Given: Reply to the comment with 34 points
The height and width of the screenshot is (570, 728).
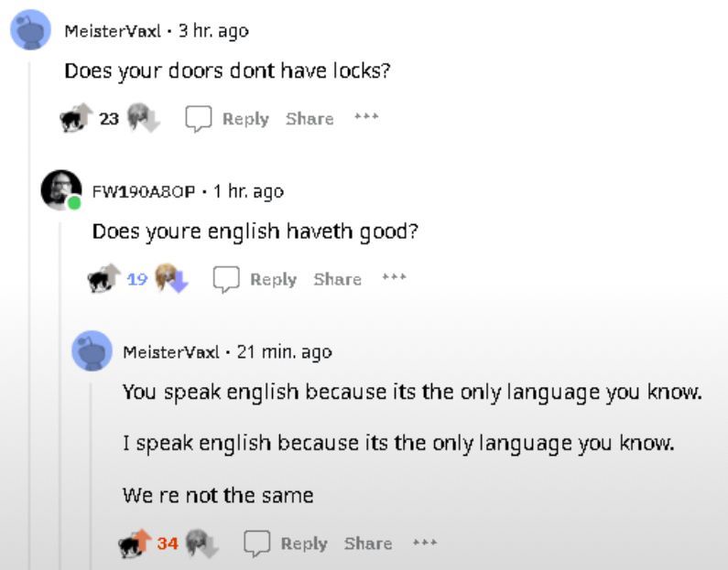Looking at the screenshot, I should click(304, 543).
